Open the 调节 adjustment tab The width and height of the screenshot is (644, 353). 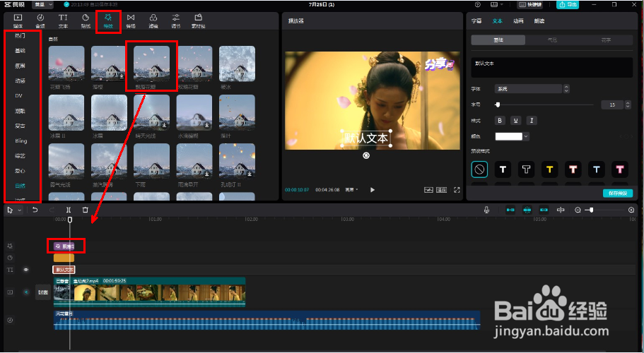coord(176,20)
